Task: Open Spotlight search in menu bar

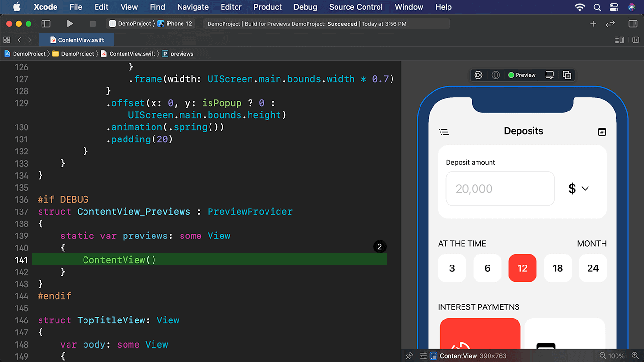Action: click(597, 7)
